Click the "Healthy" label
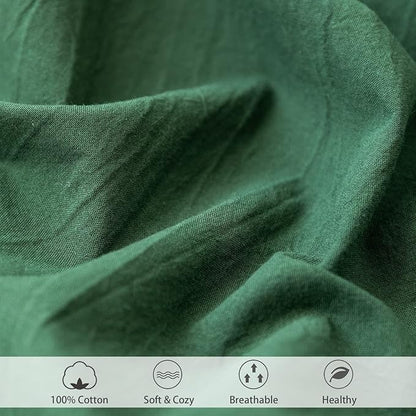This screenshot has width=416, height=416. 339,400
